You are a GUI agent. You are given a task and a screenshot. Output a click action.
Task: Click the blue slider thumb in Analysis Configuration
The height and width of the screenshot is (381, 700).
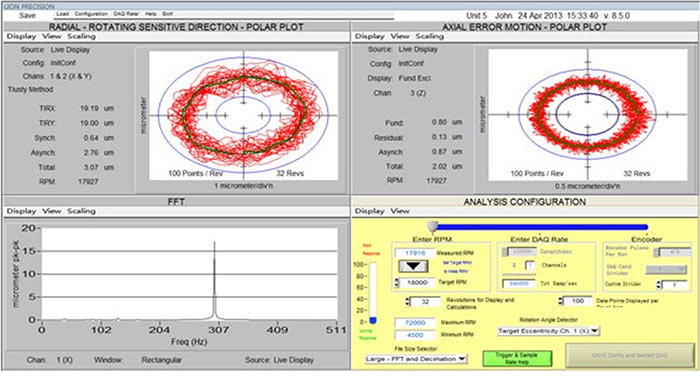tap(433, 226)
